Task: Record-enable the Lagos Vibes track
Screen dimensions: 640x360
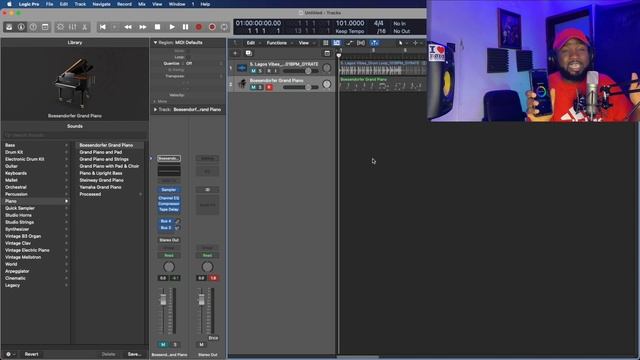Action: [269, 71]
